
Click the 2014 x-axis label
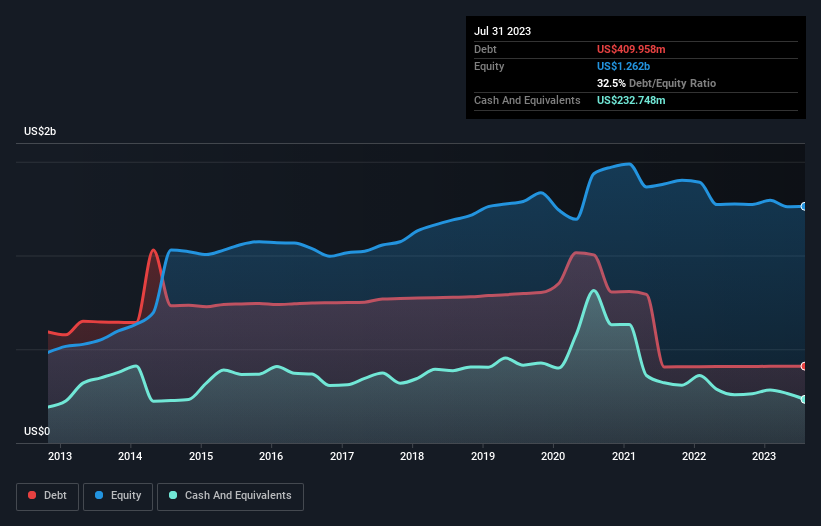(130, 456)
